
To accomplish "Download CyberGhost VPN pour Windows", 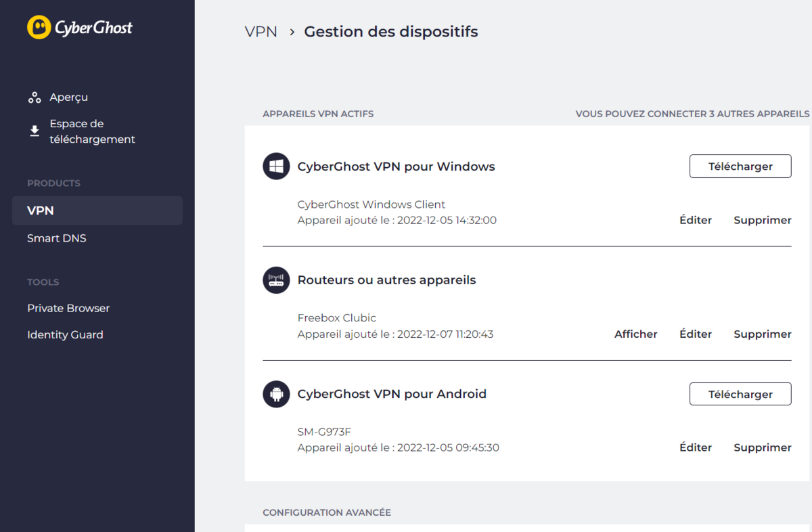I will (740, 167).
